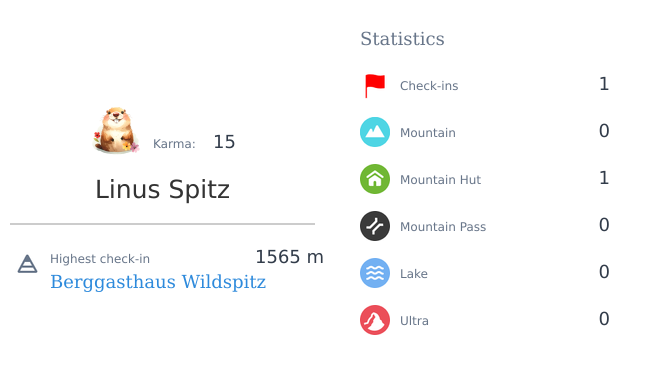Click the Mountain Hut label
This screenshot has width=650, height=385.
pos(440,180)
